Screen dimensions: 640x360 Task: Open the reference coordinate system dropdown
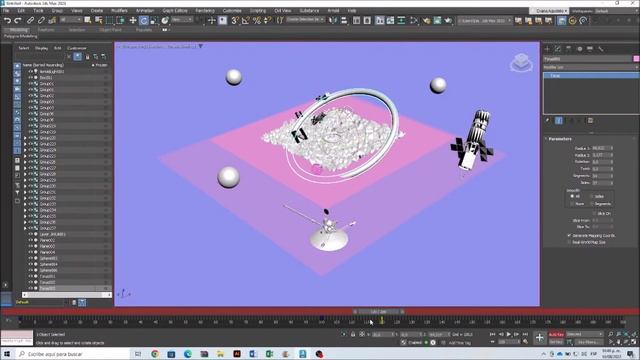(182, 20)
